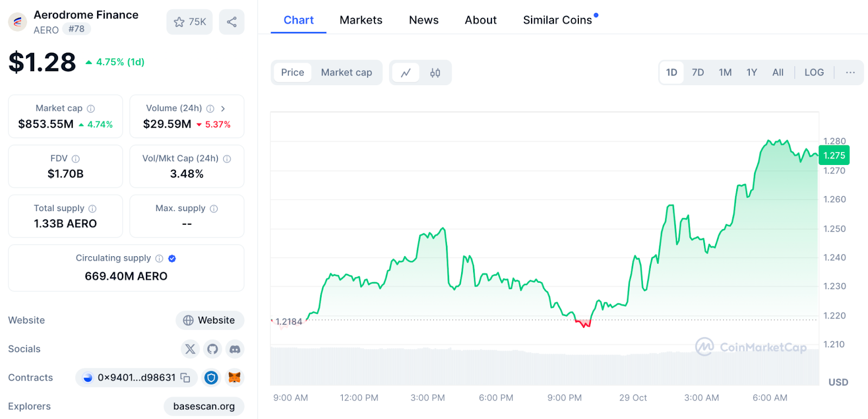Image resolution: width=868 pixels, height=419 pixels.
Task: Click the #78 rank badge
Action: tap(76, 29)
